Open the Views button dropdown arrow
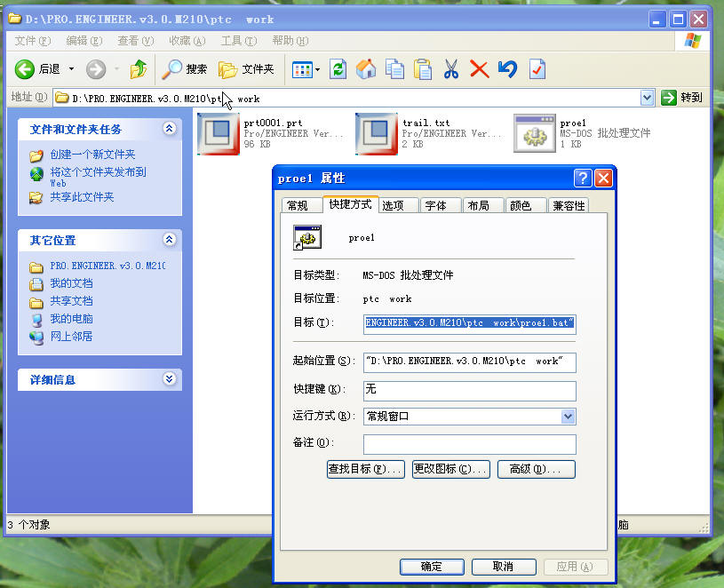Image resolution: width=724 pixels, height=588 pixels. click(317, 69)
